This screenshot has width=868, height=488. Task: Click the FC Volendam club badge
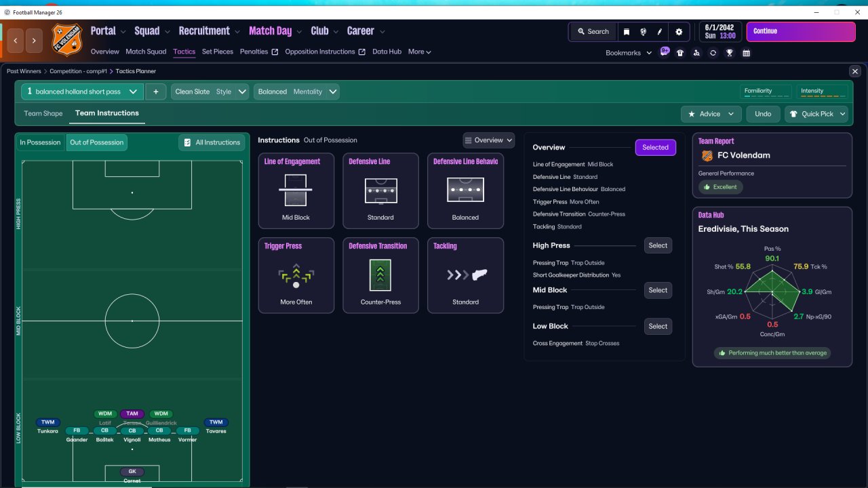(67, 39)
